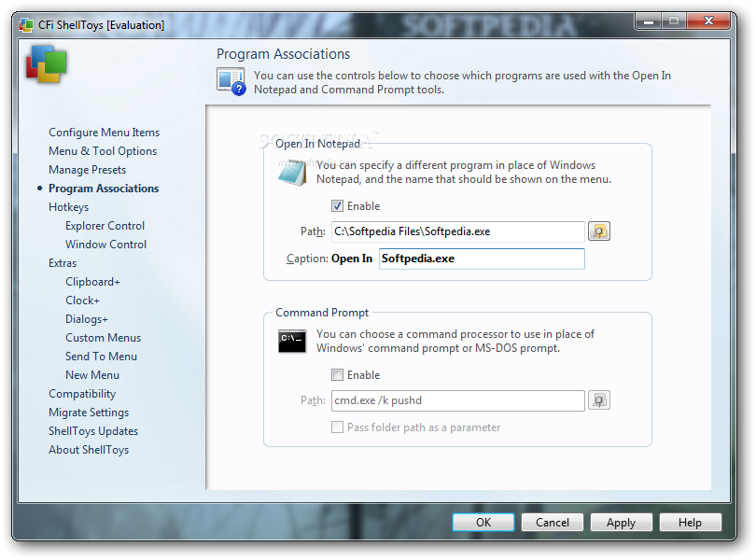Close the ShellToys window
Screen dimensions: 756x560
coord(708,21)
